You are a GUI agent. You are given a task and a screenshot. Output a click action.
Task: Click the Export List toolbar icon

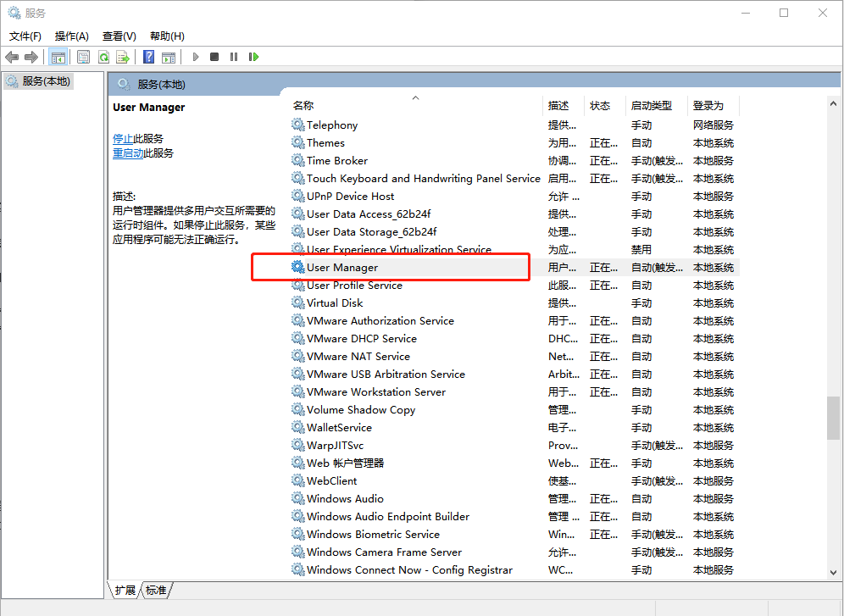point(123,57)
